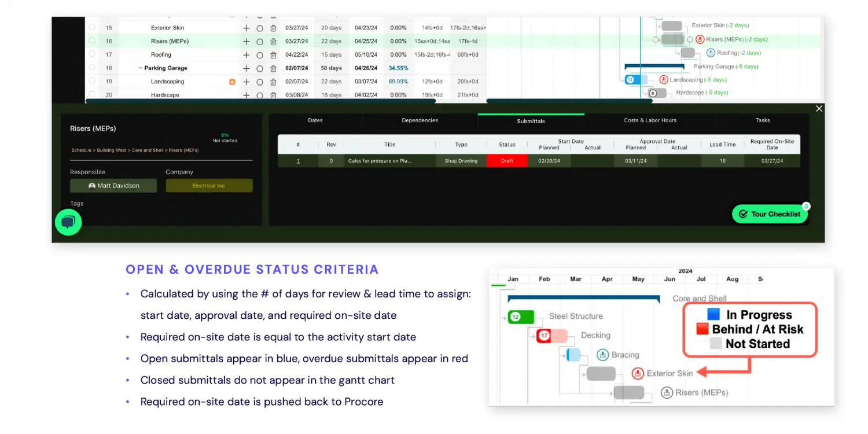The image size is (868, 434).
Task: Click the submittal count badge next to Hardscape
Action: pyautogui.click(x=653, y=92)
